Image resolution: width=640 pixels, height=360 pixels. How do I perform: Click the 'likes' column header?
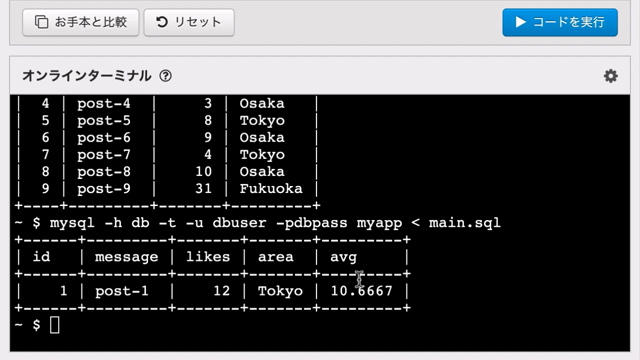point(208,257)
